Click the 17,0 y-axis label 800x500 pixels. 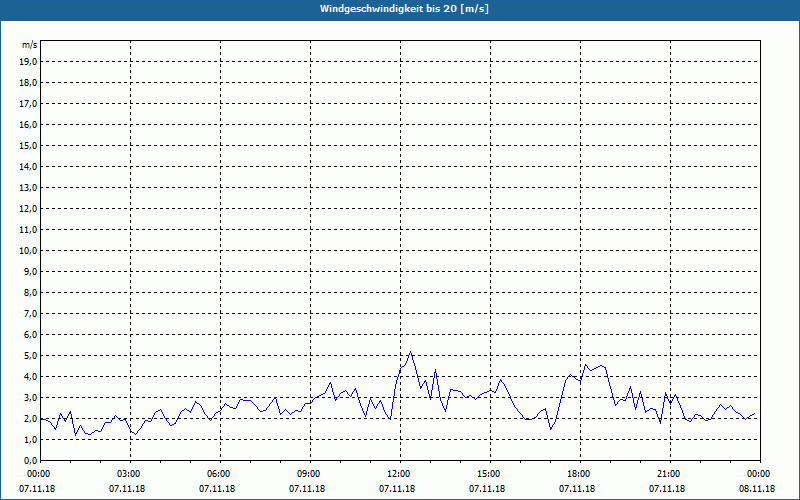(29, 104)
